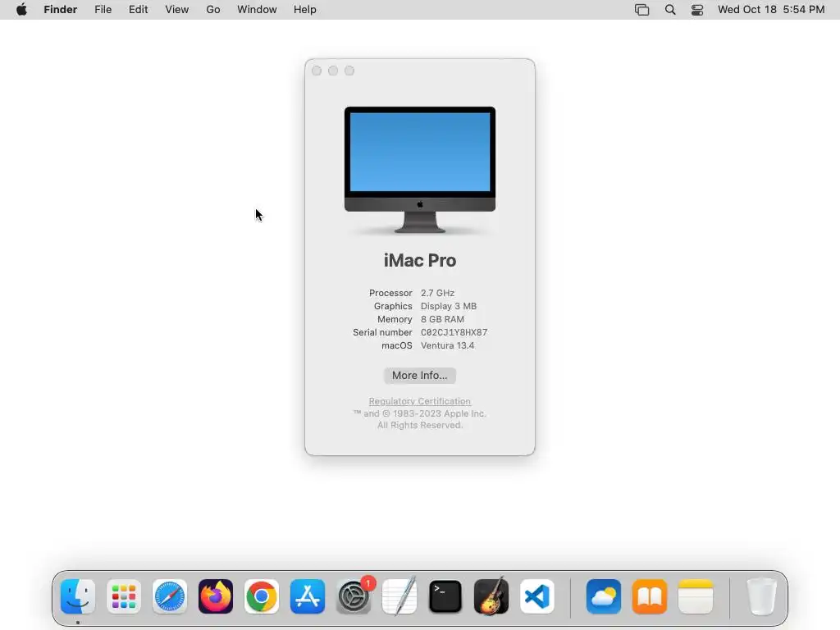840x630 pixels.
Task: Launch Google Chrome from the Dock
Action: coord(262,596)
